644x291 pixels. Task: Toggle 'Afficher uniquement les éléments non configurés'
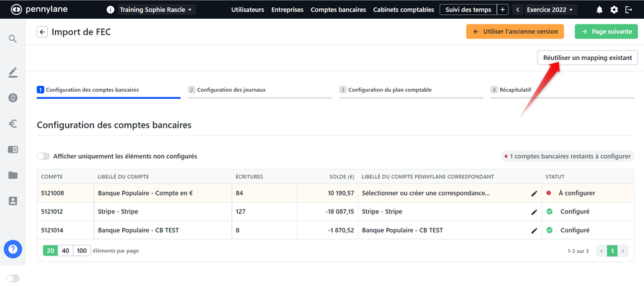[43, 156]
